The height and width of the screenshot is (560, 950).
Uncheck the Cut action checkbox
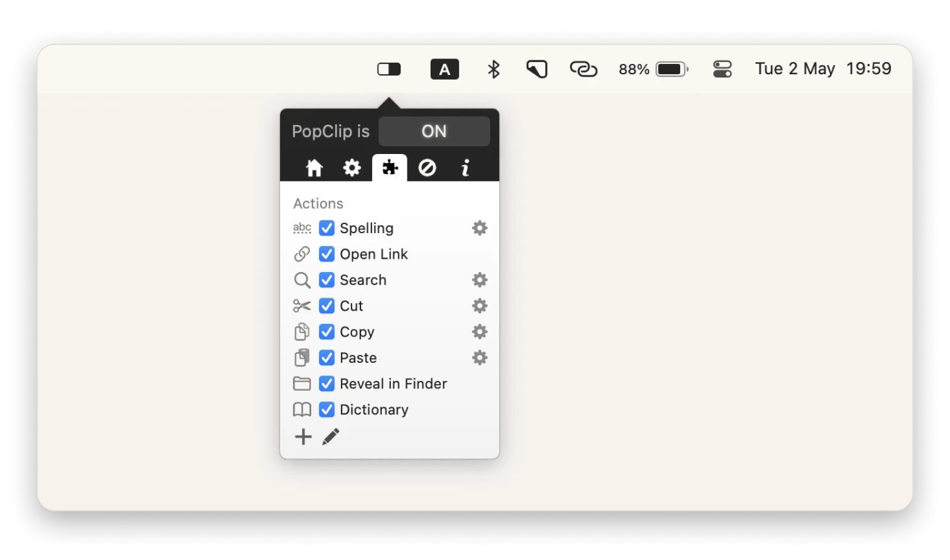pos(327,306)
